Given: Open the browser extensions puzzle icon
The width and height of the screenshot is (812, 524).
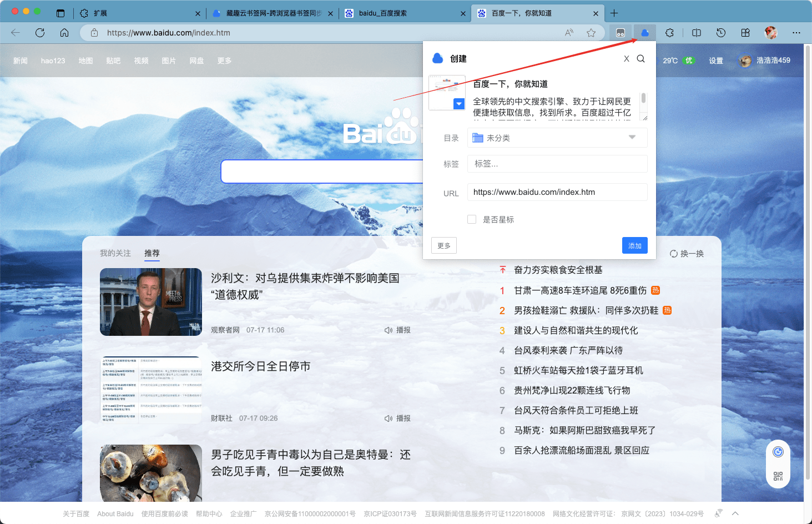Looking at the screenshot, I should pos(669,33).
